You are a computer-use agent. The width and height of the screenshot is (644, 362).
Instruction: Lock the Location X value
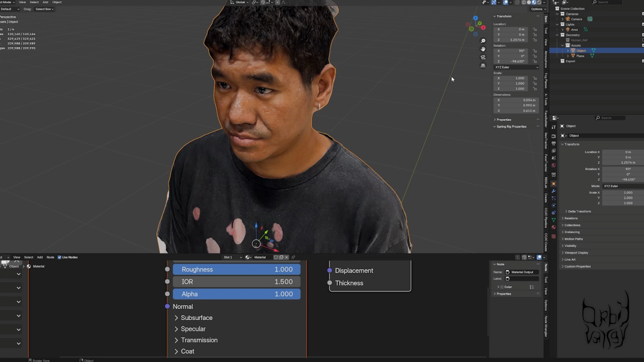[x=535, y=29]
